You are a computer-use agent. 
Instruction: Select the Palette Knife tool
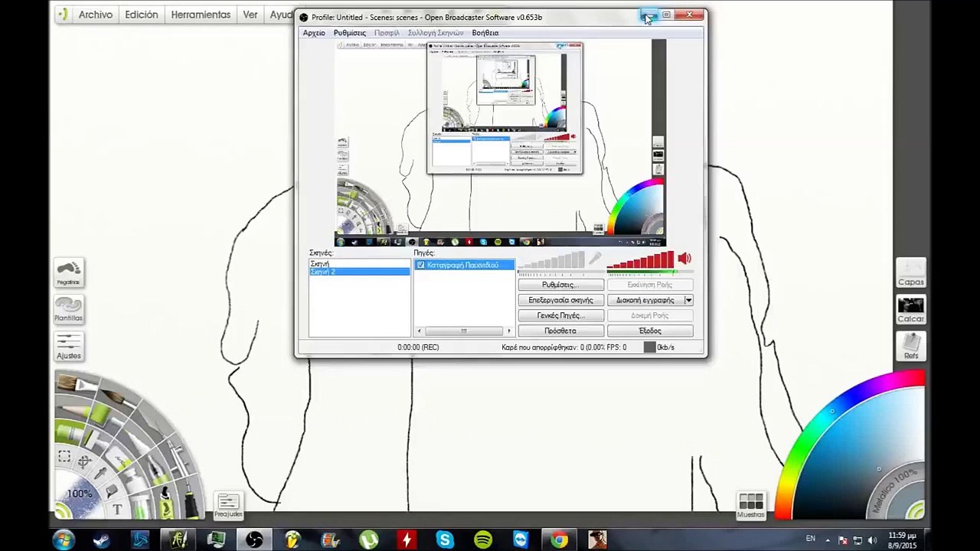(151, 423)
